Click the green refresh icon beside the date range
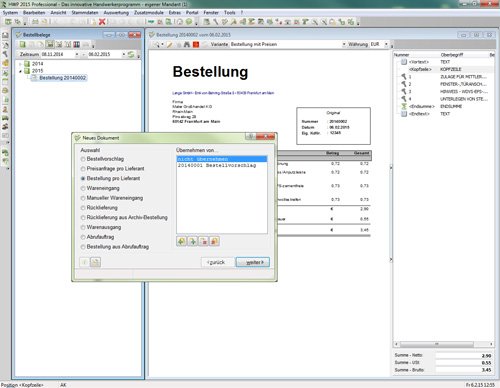 131,54
